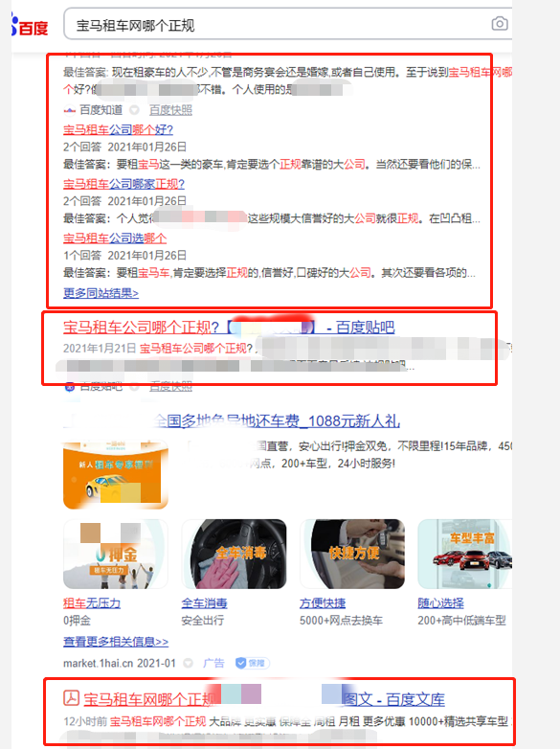
Task: Click 百度知道 source icon
Action: tap(70, 110)
